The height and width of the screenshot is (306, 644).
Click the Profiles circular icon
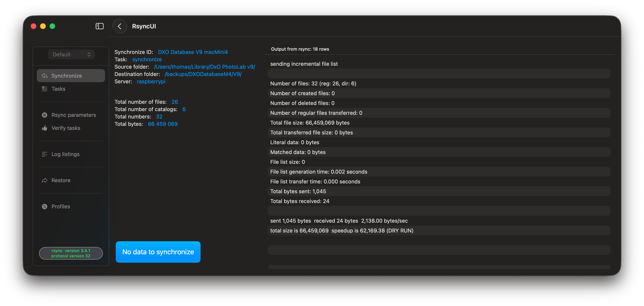[x=45, y=207]
